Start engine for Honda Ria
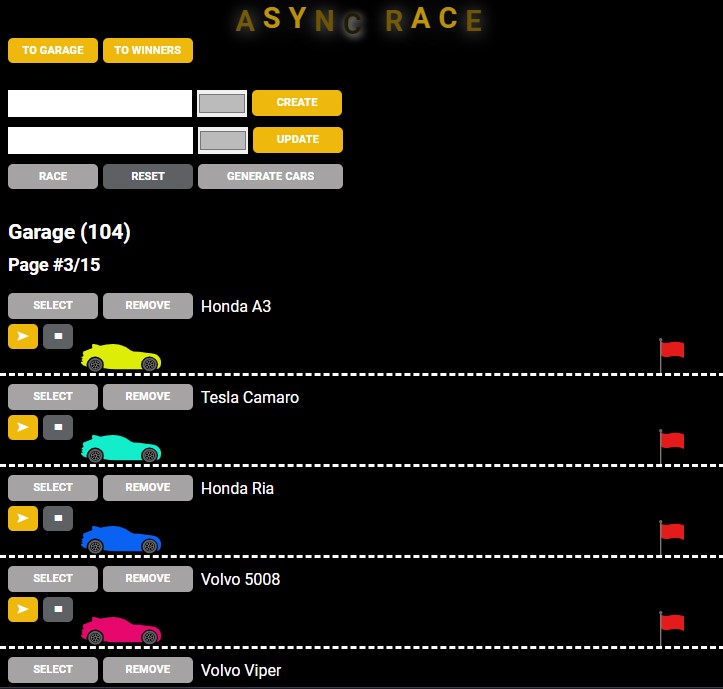The width and height of the screenshot is (723, 689). point(23,518)
